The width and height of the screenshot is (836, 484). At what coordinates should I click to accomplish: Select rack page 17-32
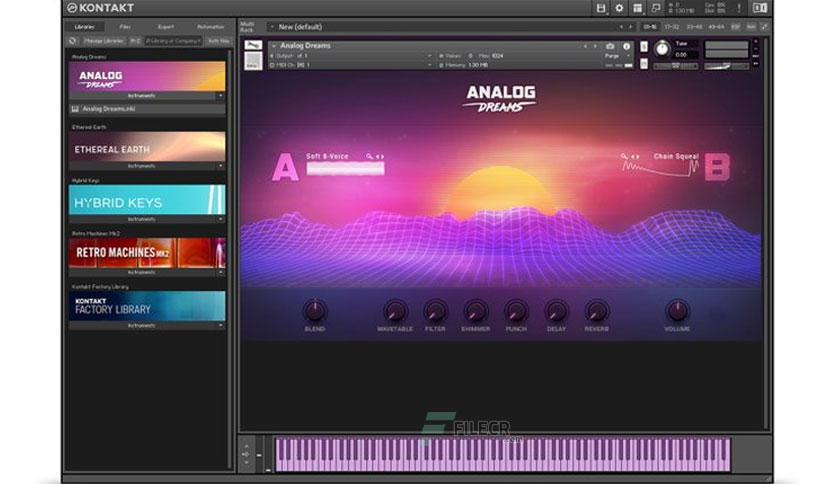click(x=672, y=27)
